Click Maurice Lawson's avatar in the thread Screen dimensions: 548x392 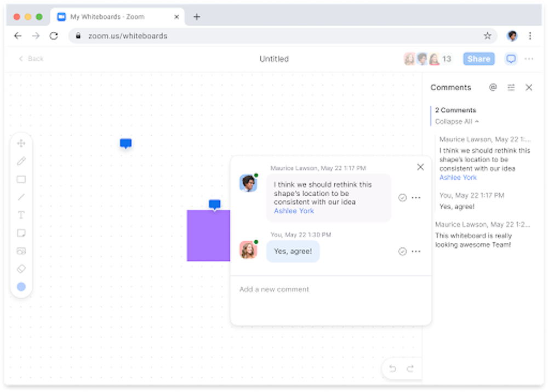pyautogui.click(x=248, y=183)
